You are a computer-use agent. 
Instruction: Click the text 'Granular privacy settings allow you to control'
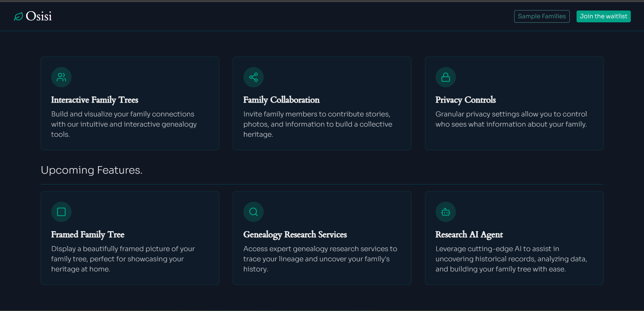click(x=511, y=114)
